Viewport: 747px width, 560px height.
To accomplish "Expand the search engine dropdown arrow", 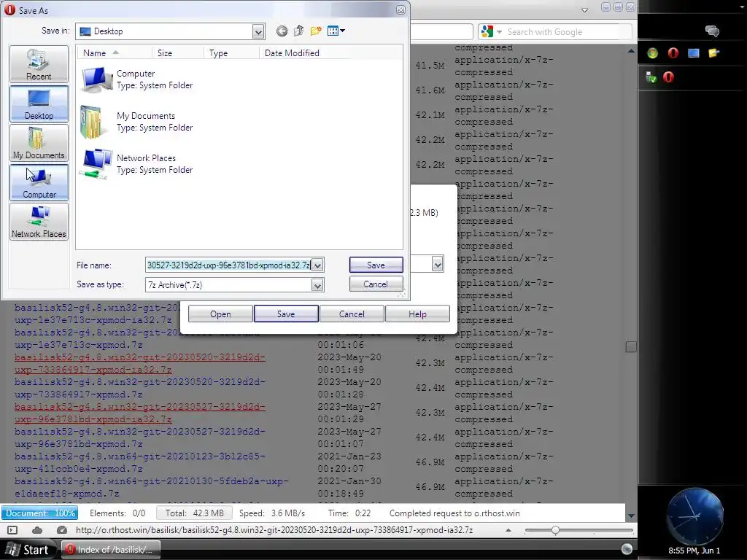I will point(499,32).
